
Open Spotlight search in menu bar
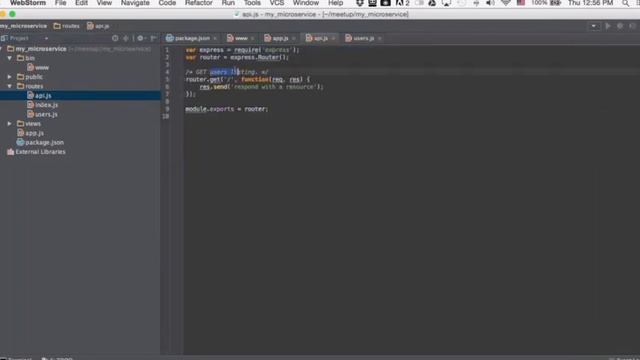click(x=625, y=3)
